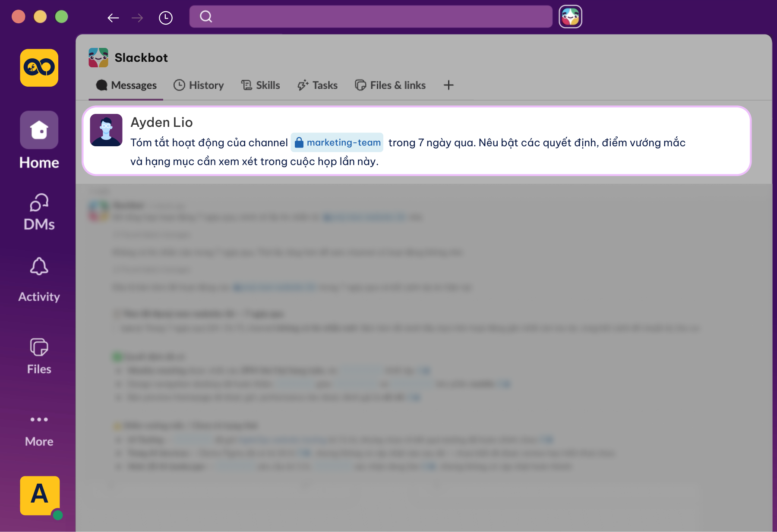This screenshot has height=532, width=777.
Task: Go forward with the right arrow
Action: click(x=137, y=18)
